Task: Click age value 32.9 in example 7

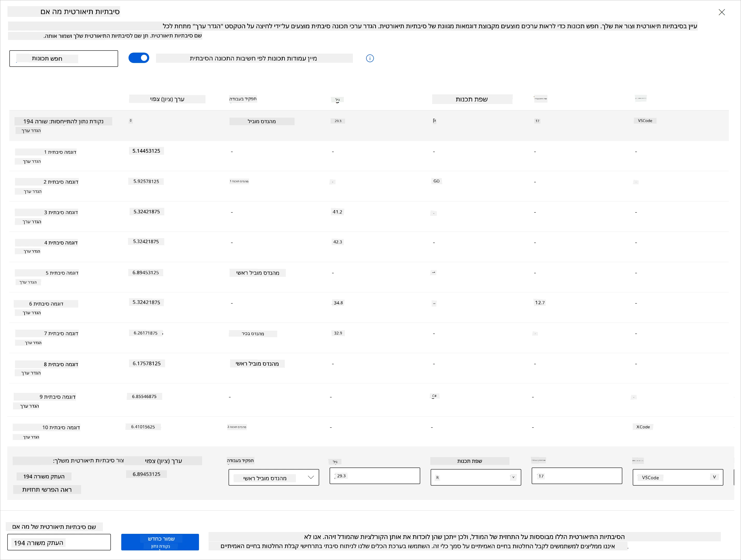Action: click(x=338, y=333)
